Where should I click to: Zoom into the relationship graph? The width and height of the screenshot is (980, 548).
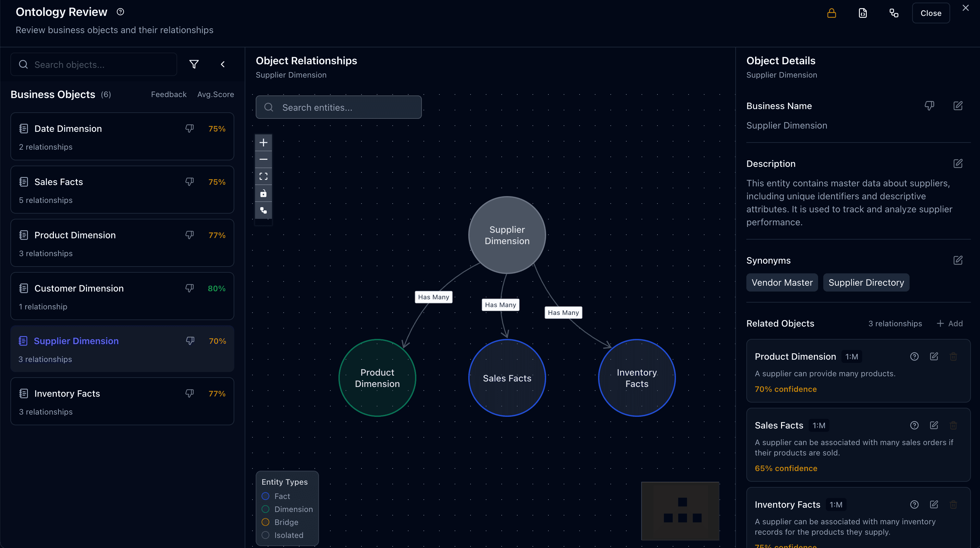pos(263,142)
